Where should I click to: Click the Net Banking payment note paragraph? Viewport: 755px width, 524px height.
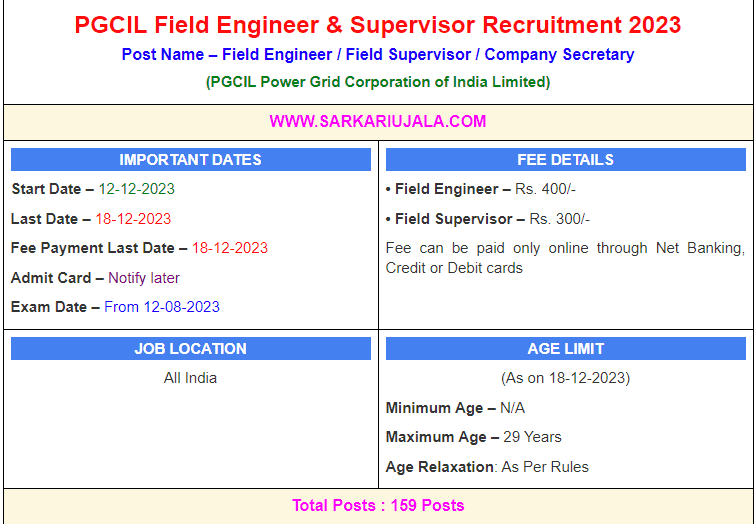pos(565,258)
